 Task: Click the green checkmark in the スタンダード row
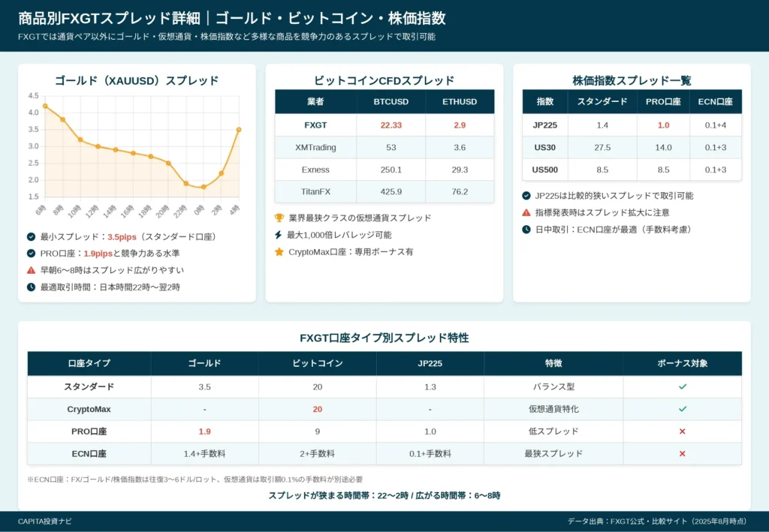click(x=682, y=386)
